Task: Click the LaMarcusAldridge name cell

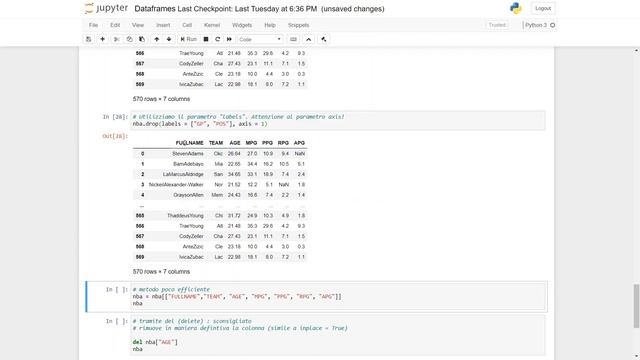Action: pyautogui.click(x=183, y=174)
